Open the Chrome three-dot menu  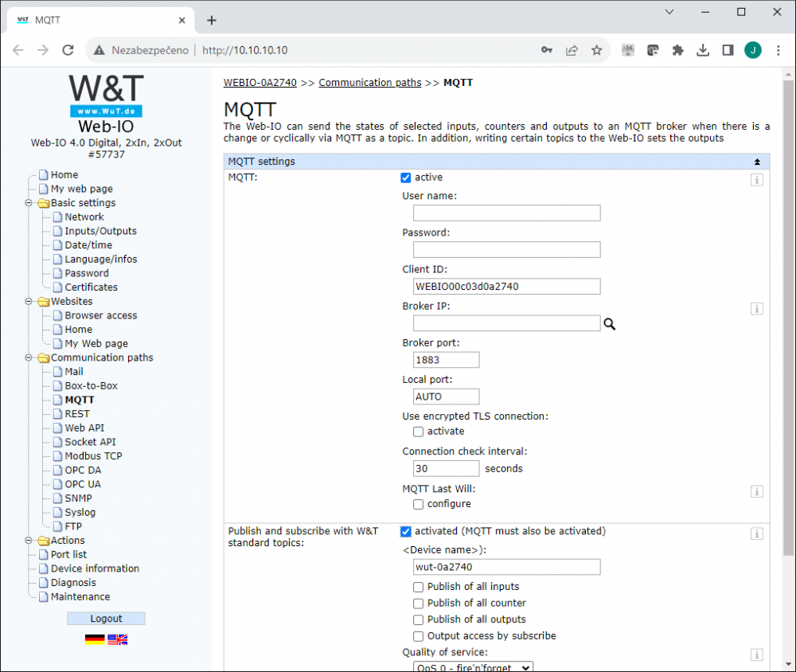[x=778, y=50]
